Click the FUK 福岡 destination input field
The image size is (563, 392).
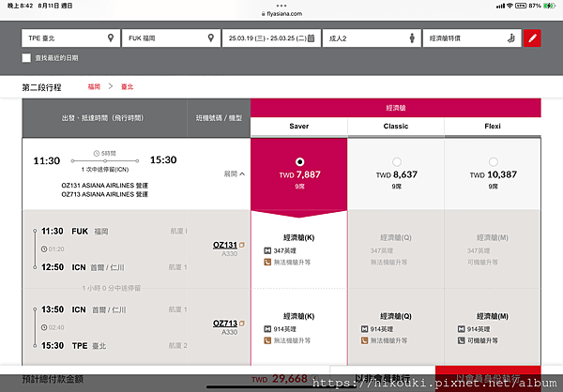(172, 38)
